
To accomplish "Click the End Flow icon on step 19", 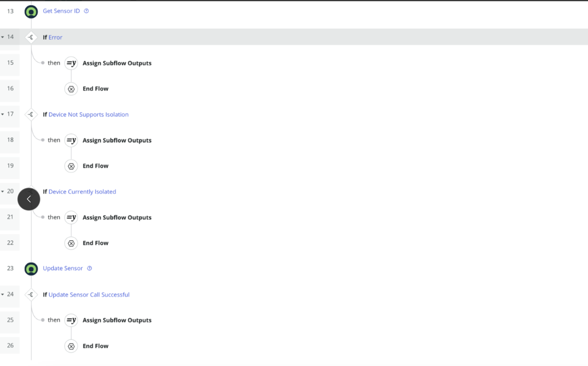I will [71, 166].
